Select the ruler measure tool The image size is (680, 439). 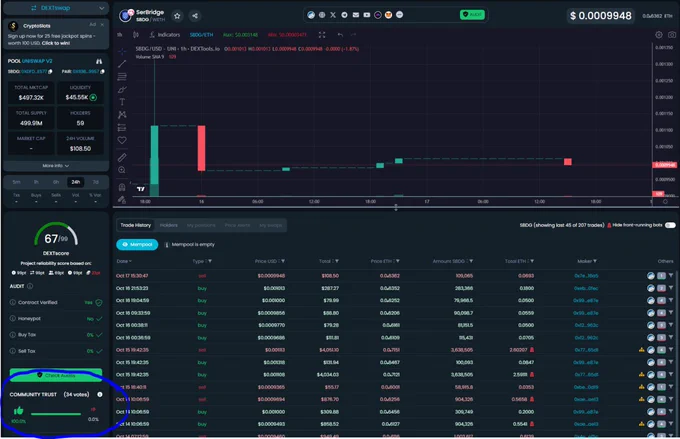(122, 157)
